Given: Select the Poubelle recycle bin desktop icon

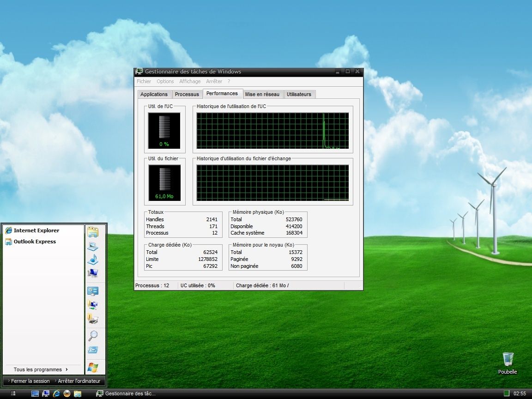Looking at the screenshot, I should point(508,363).
